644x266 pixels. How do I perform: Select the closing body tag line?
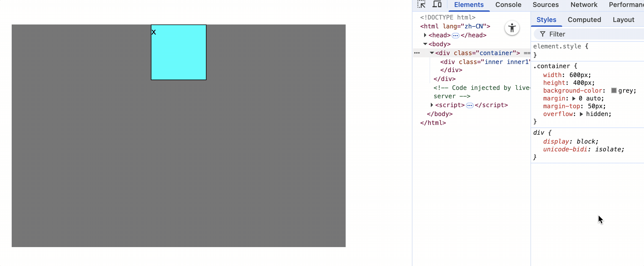[x=440, y=114]
